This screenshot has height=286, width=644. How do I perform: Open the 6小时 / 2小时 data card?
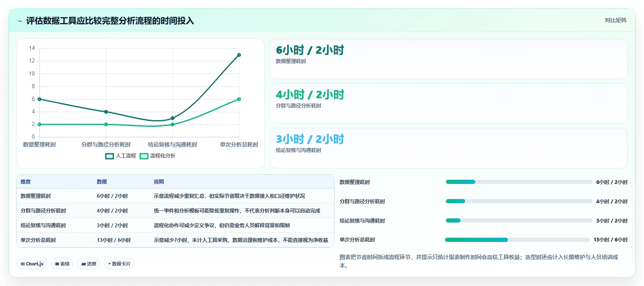448,59
